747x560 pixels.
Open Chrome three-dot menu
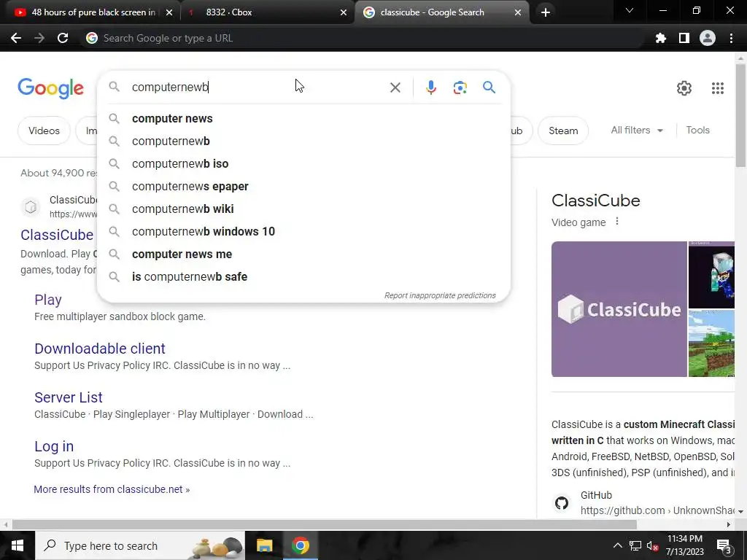pyautogui.click(x=731, y=38)
